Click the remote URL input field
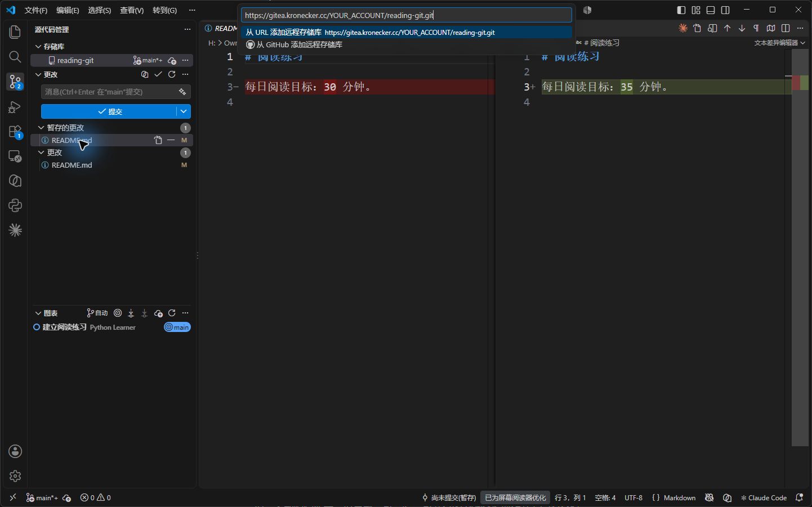This screenshot has height=507, width=812. point(407,15)
